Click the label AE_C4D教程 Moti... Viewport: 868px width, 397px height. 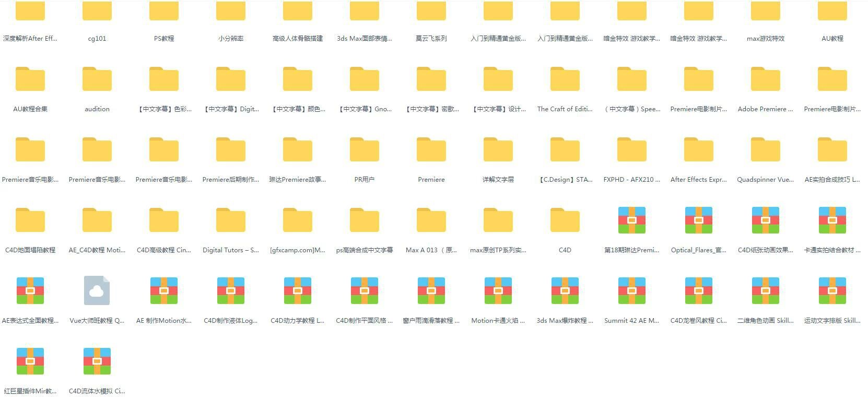[97, 250]
